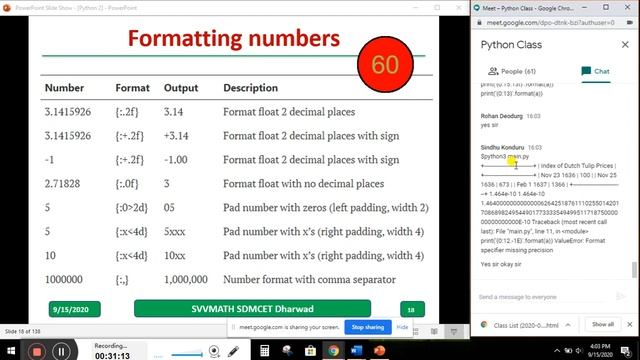
Task: Pause the screen recording
Action: (x=61, y=352)
